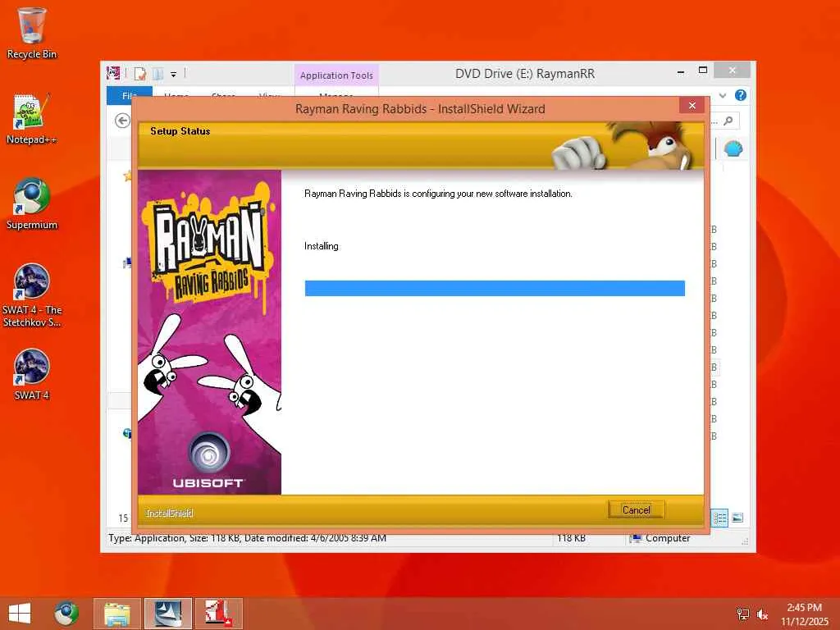
Task: Click the Explorer Help question mark icon
Action: [x=741, y=95]
